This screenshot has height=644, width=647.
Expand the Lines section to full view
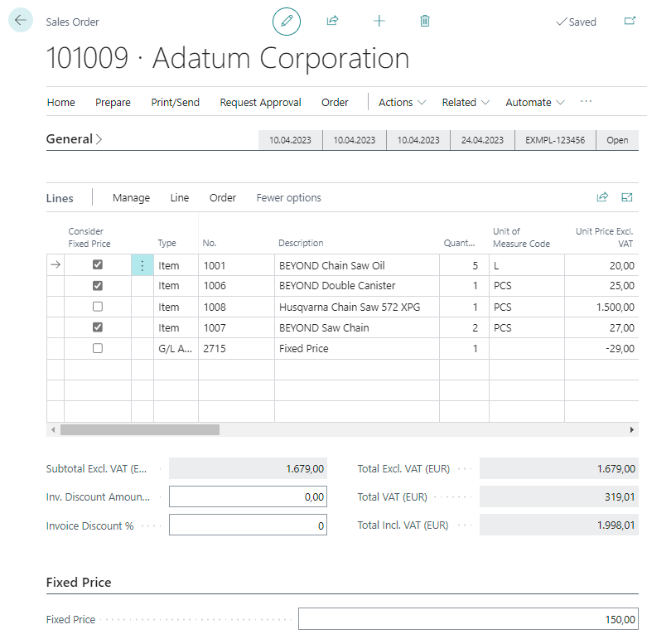[x=627, y=197]
